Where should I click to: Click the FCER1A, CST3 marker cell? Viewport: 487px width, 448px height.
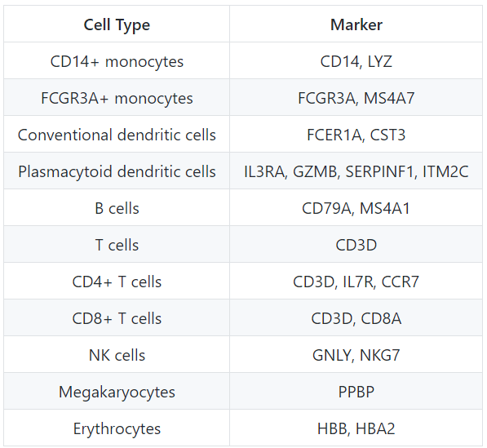tap(356, 135)
